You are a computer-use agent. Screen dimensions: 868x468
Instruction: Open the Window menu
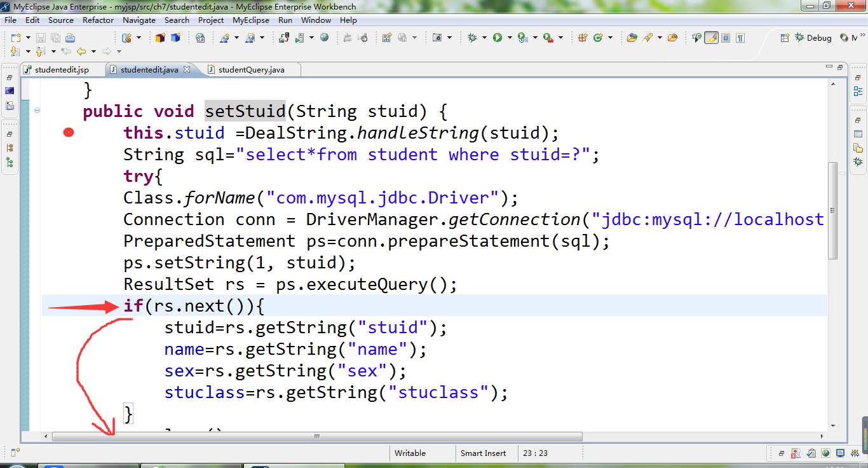316,20
